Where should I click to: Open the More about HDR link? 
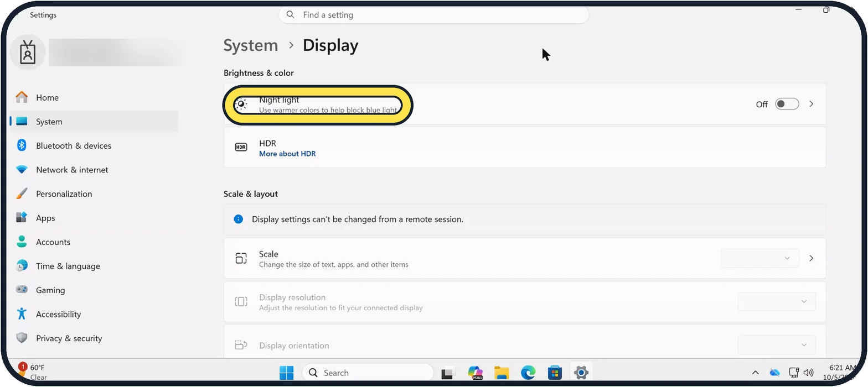[x=287, y=154]
